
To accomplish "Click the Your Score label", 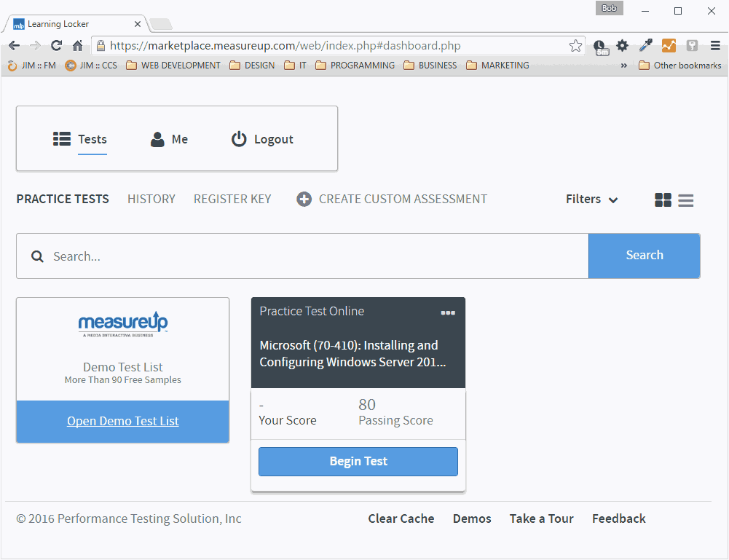I will [288, 421].
